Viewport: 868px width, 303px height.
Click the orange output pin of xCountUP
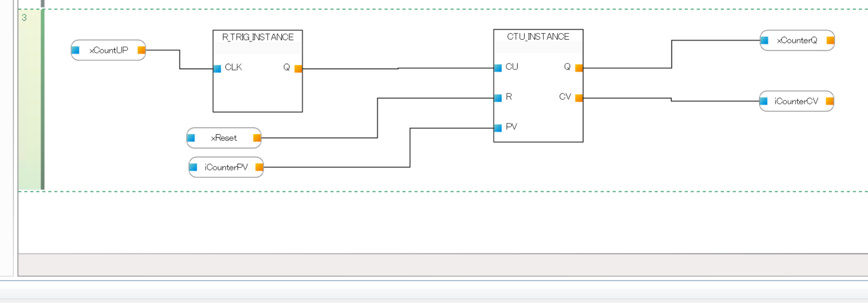[142, 50]
